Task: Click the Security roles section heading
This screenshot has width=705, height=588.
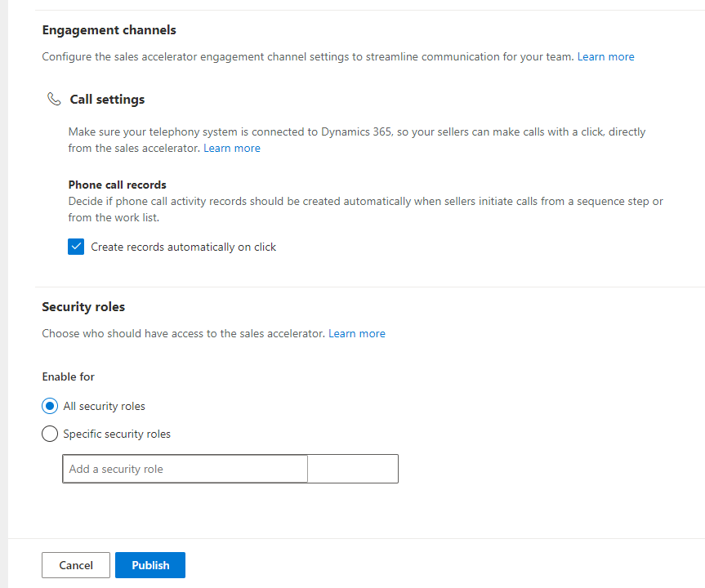Action: click(83, 307)
